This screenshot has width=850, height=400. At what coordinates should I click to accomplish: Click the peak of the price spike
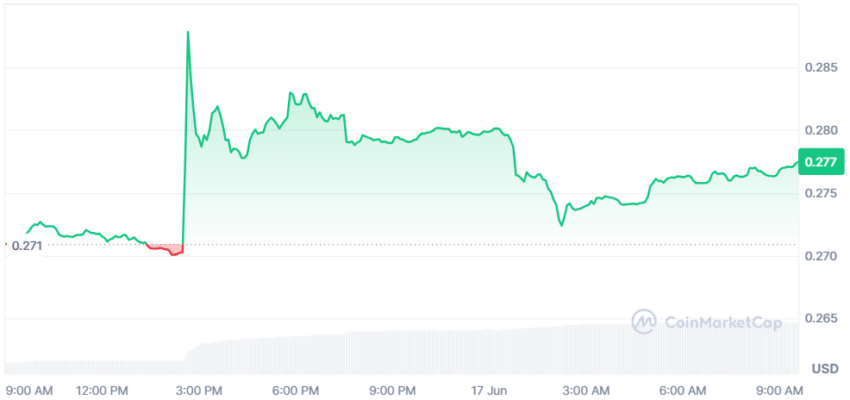(188, 32)
